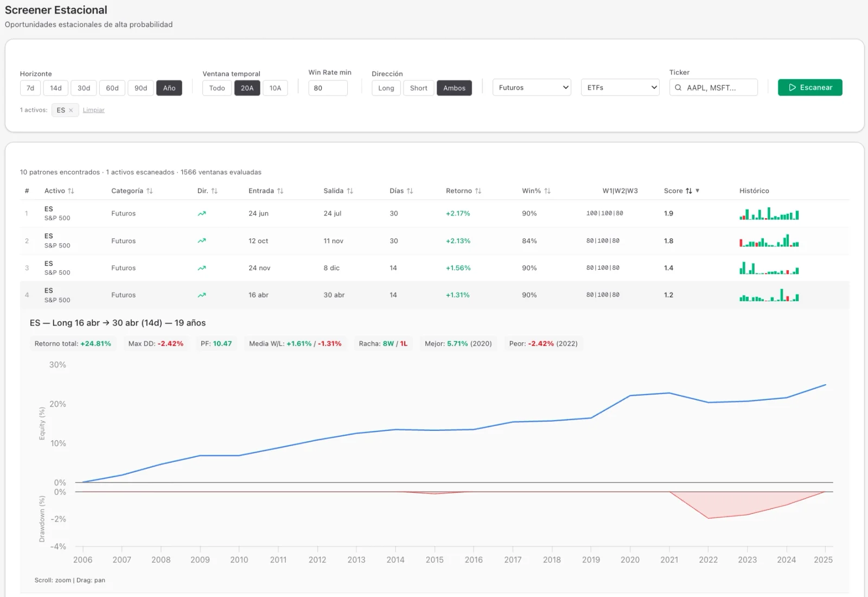Select the 14d horizon
Viewport: 868px width, 597px height.
(56, 88)
